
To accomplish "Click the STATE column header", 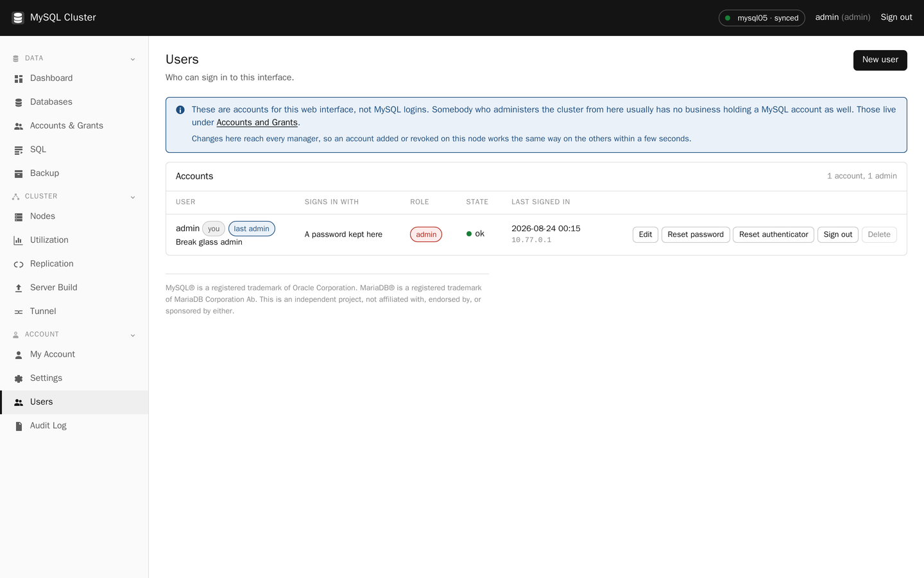I will (477, 202).
